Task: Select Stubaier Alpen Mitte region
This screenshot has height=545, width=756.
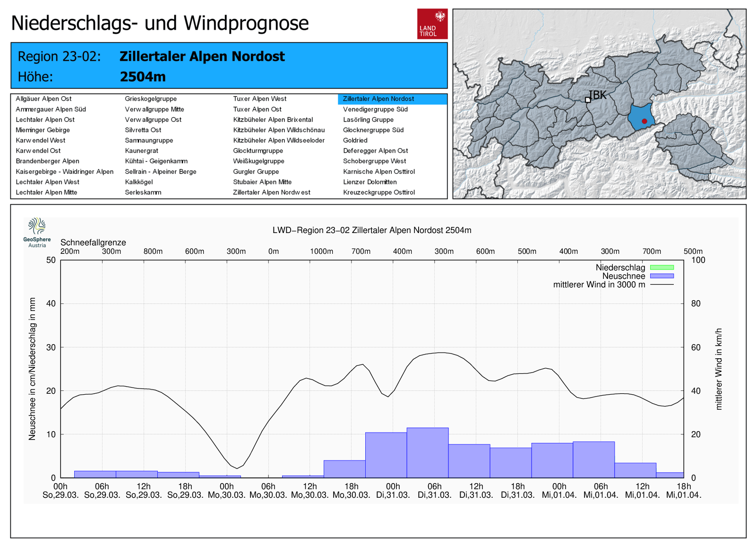Action: 262,182
